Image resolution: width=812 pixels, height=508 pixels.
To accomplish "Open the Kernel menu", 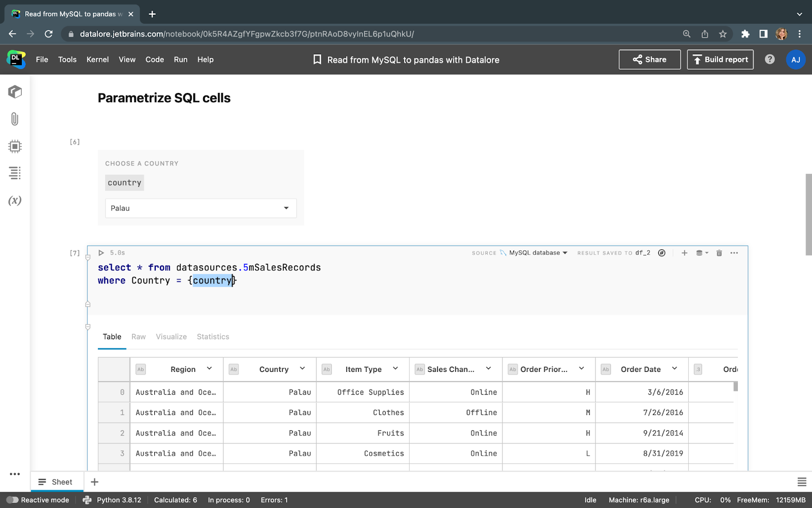I will click(97, 59).
